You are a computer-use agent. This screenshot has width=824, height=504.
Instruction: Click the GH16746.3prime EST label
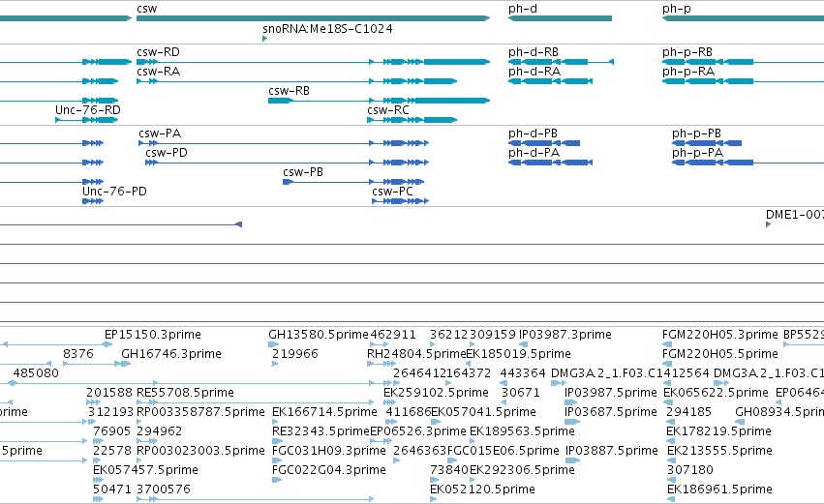[x=171, y=354]
